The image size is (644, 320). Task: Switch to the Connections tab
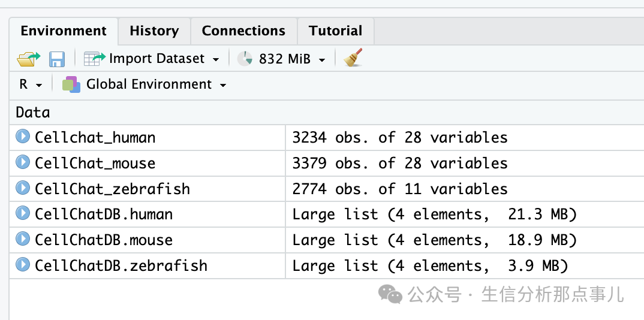pos(243,31)
